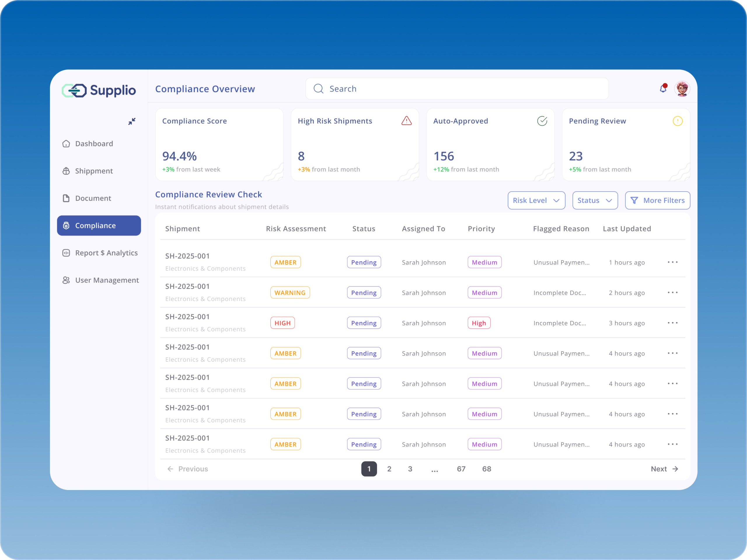Select page 2 in pagination

(389, 469)
